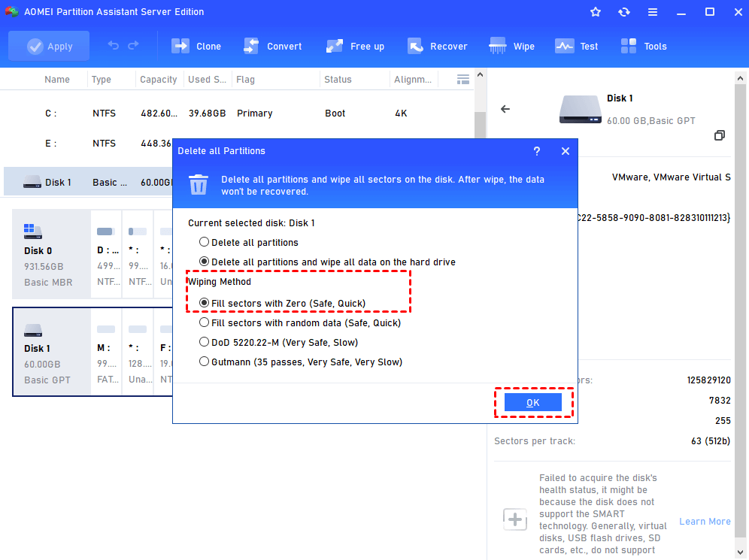This screenshot has height=560, width=749.
Task: Select Disk 0 in disk map
Action: pyautogui.click(x=51, y=255)
